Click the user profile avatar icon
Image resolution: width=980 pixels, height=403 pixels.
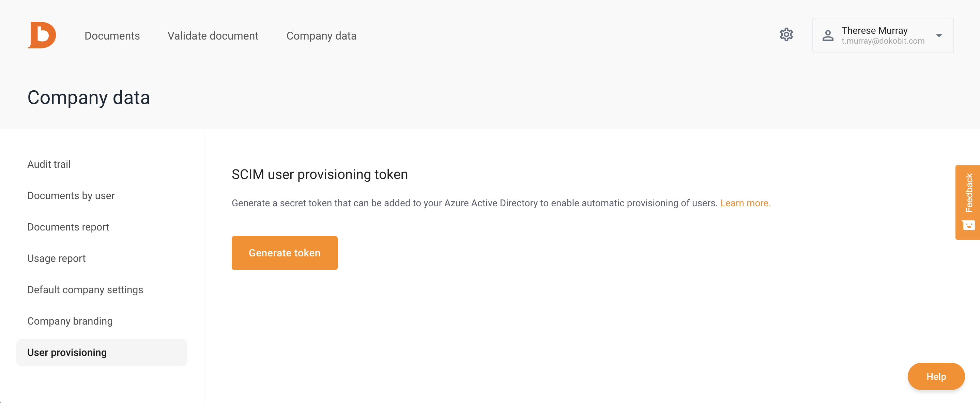(828, 35)
